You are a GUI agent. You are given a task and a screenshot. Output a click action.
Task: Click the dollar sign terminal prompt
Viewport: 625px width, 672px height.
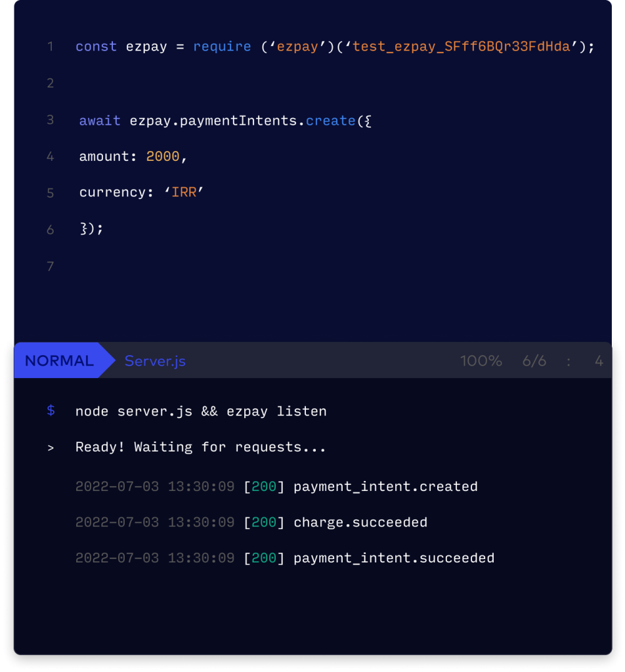point(51,411)
